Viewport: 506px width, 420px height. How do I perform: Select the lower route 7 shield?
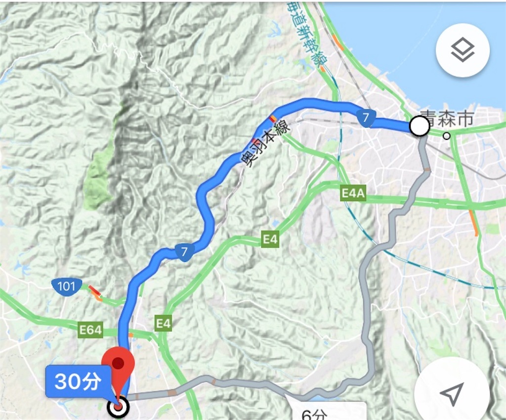[185, 252]
